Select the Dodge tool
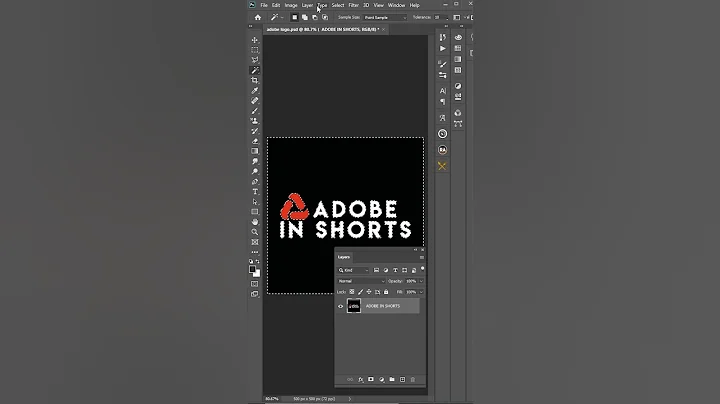This screenshot has width=720, height=404. [255, 171]
